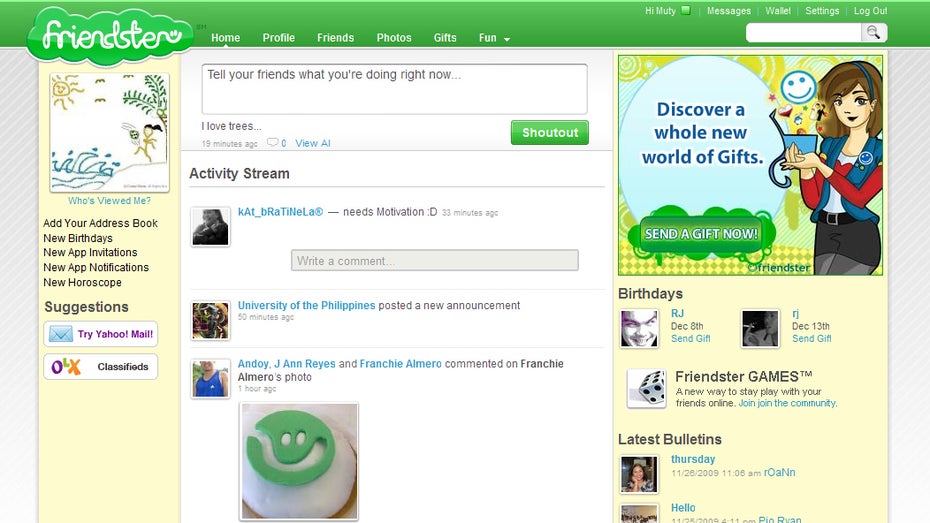Screen dimensions: 930x523
Task: Open University of the Philippines link
Action: 306,305
